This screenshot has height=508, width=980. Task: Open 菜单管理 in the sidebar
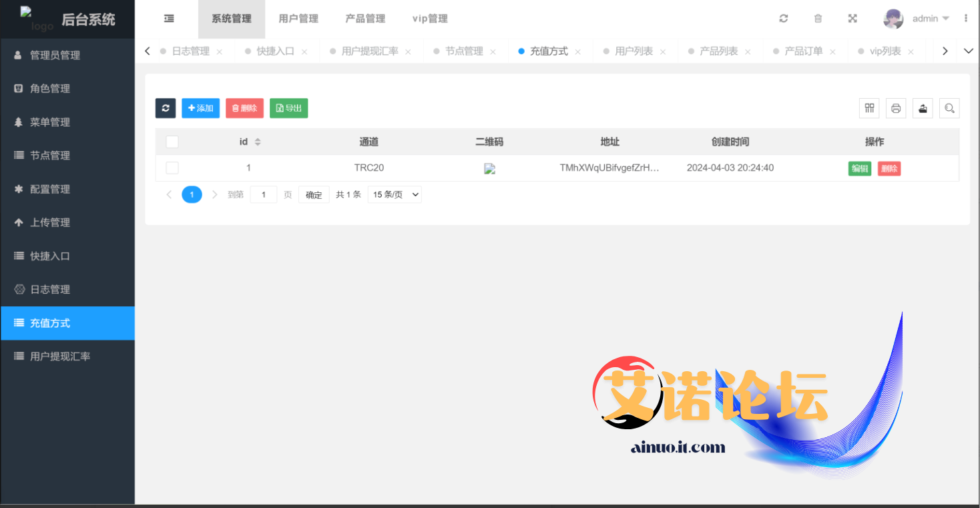click(x=67, y=122)
